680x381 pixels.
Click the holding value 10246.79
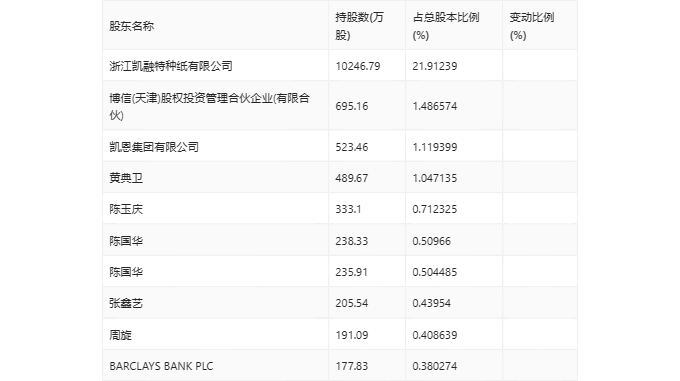pyautogui.click(x=358, y=66)
